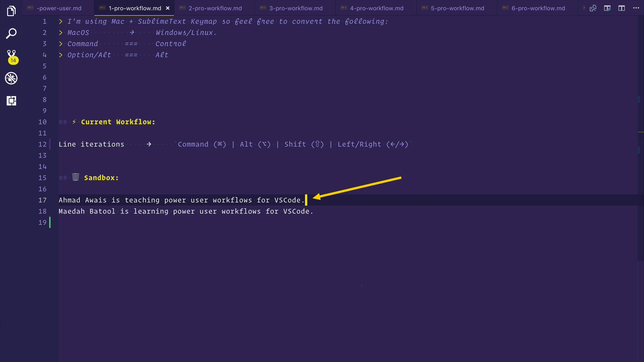The image size is (644, 362).
Task: Close the 1-pro-workflow.md tab
Action: point(168,8)
